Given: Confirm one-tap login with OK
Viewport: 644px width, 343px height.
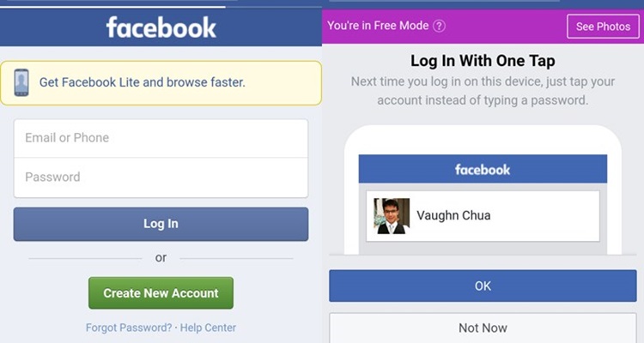Looking at the screenshot, I should pos(483,286).
